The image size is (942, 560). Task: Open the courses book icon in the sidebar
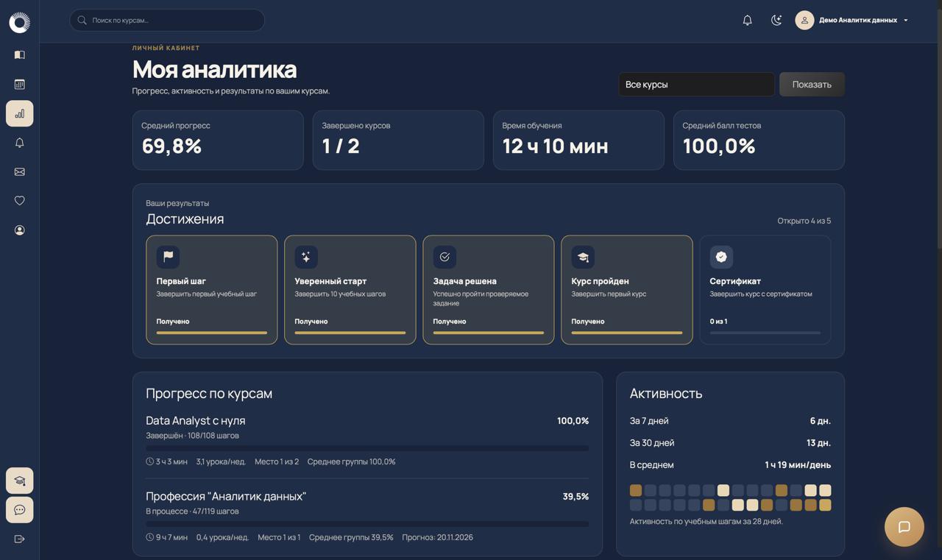coord(20,54)
